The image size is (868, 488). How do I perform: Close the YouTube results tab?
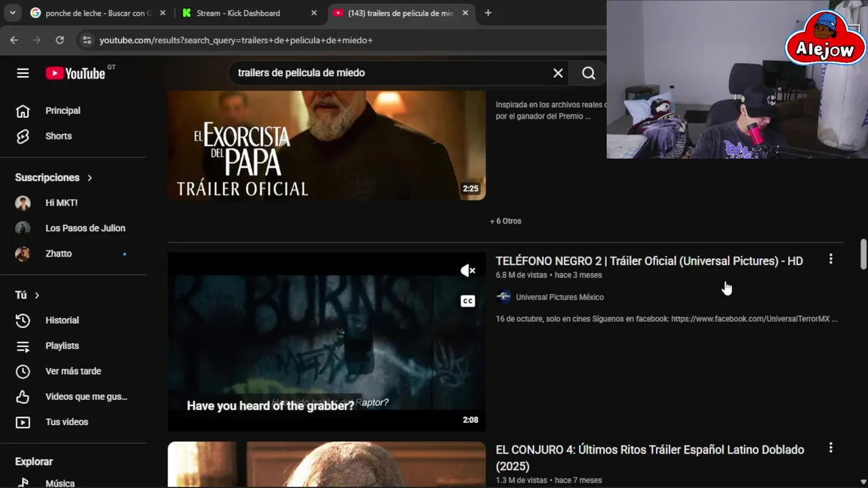click(x=465, y=13)
